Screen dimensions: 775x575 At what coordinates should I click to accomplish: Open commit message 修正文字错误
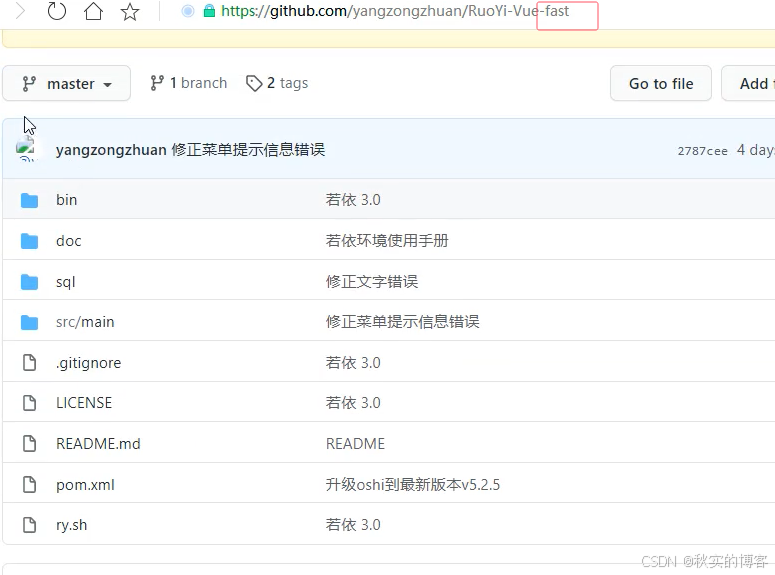pos(372,281)
